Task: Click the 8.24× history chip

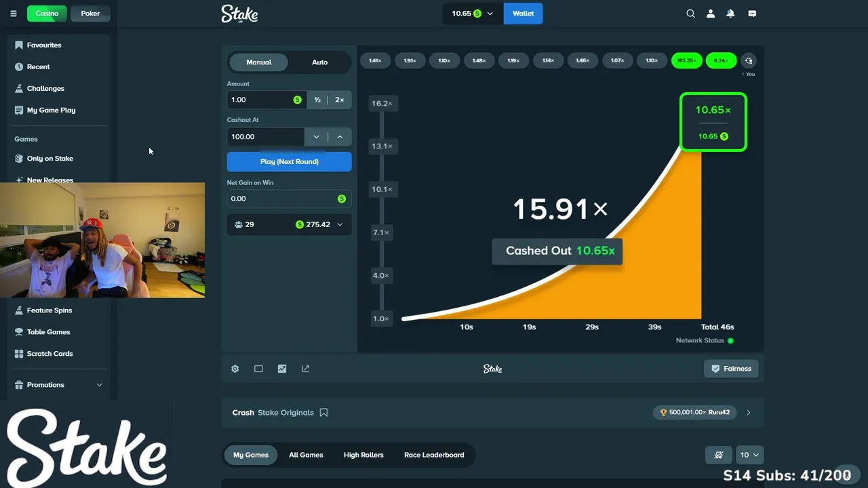Action: pos(721,60)
